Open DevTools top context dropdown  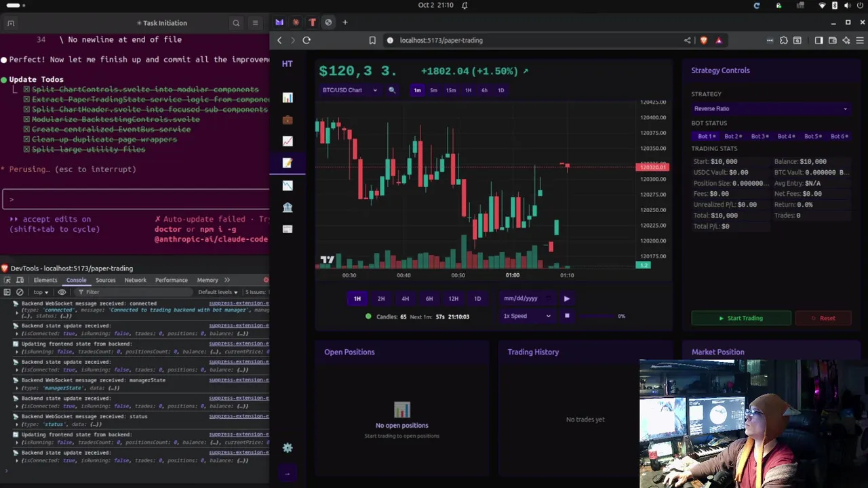click(40, 292)
